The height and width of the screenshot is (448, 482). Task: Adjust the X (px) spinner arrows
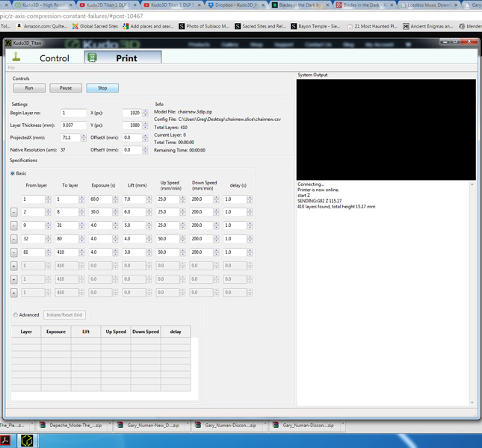tap(145, 113)
